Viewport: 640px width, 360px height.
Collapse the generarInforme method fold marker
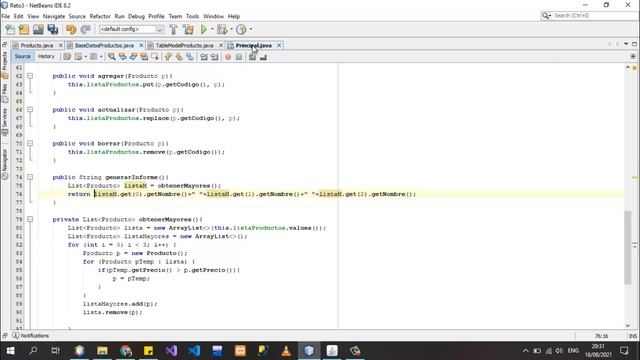point(30,177)
